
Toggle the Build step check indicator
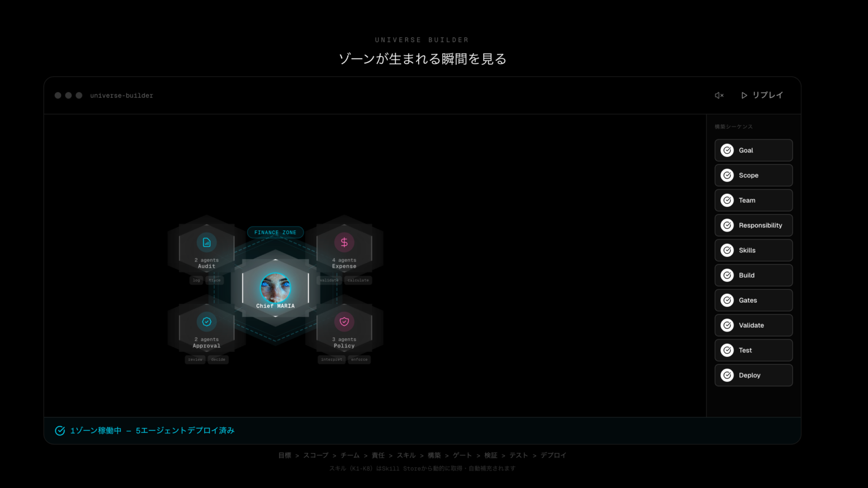pyautogui.click(x=727, y=275)
